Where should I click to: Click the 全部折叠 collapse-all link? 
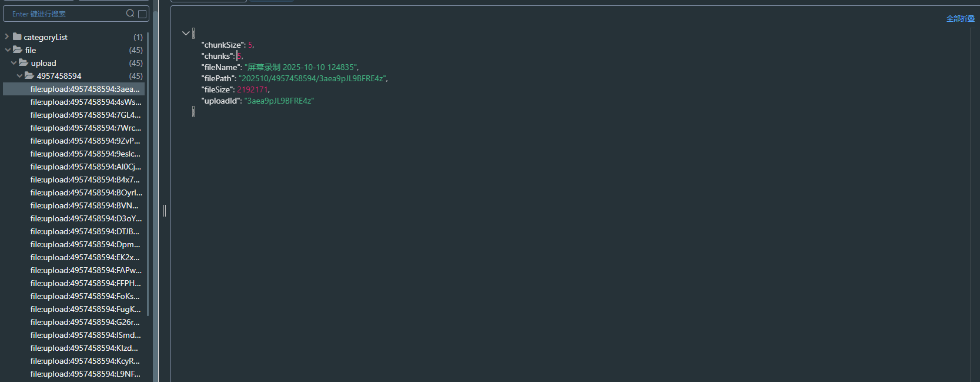tap(961, 18)
